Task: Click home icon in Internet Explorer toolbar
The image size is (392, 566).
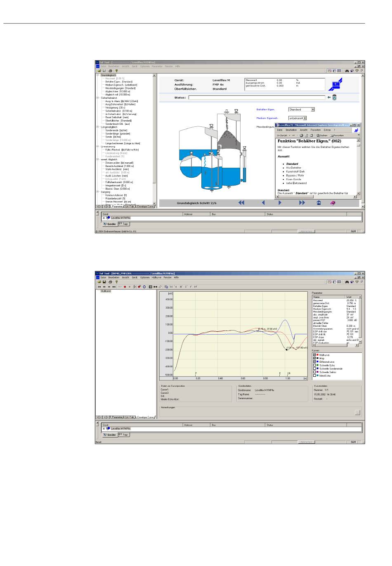Action: [x=312, y=135]
